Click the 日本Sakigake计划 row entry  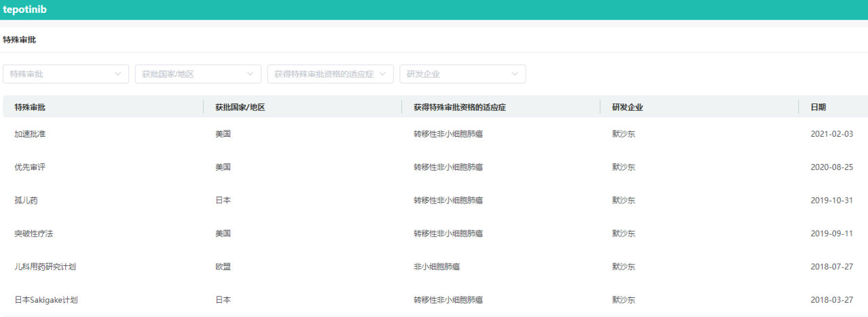[46, 300]
